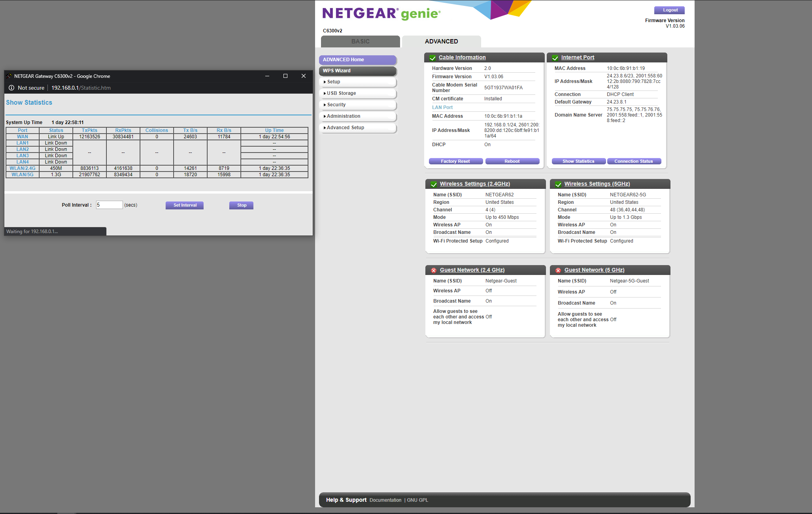
Task: Click the red X icon beside Guest Network 2.4 GHz
Action: (x=434, y=270)
